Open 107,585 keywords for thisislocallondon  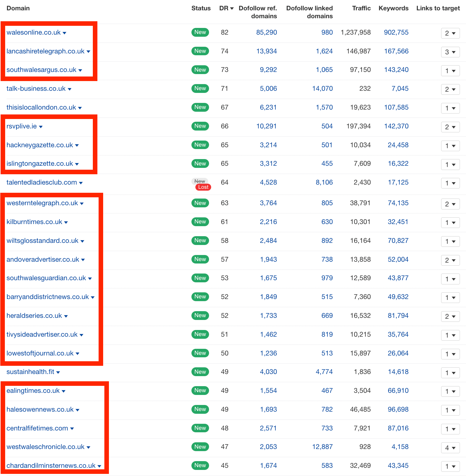[396, 107]
